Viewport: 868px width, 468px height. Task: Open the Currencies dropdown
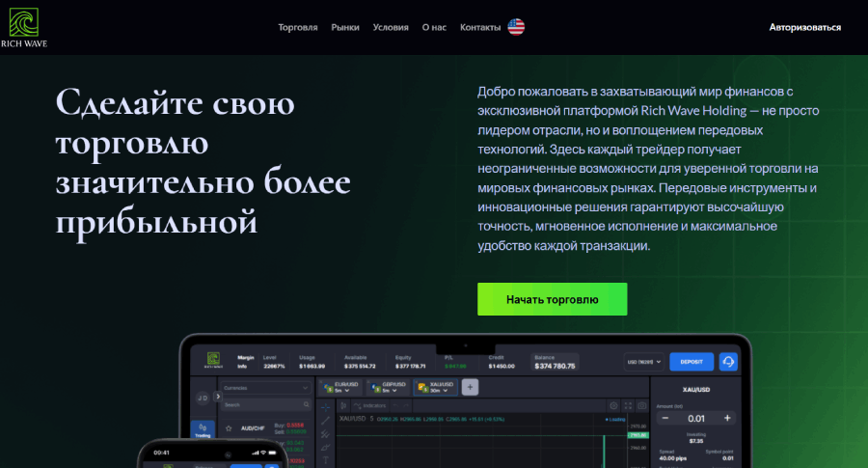[264, 388]
